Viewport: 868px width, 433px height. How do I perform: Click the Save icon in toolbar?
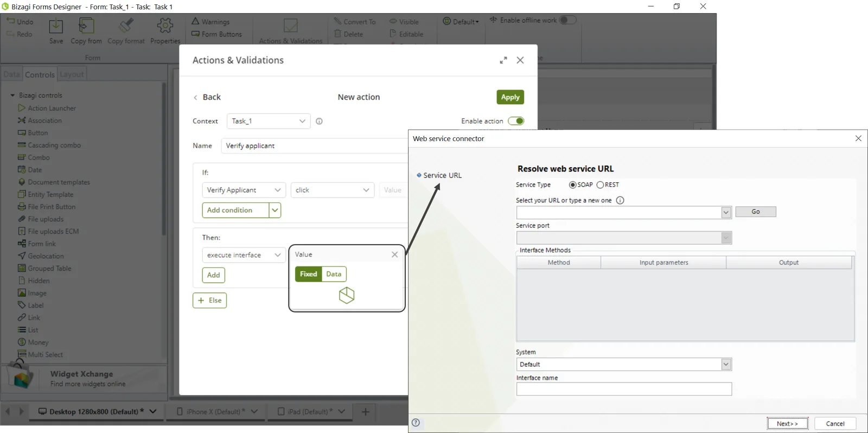56,26
